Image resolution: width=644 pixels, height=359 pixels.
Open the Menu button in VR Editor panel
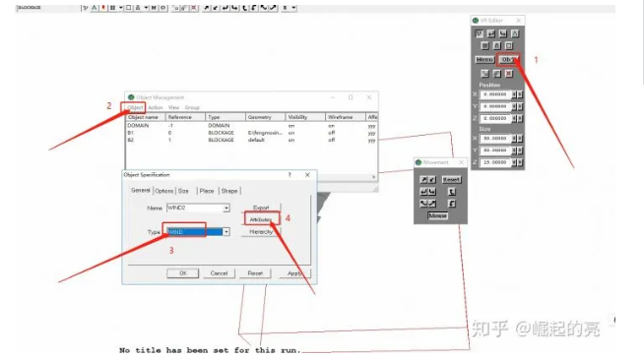484,59
